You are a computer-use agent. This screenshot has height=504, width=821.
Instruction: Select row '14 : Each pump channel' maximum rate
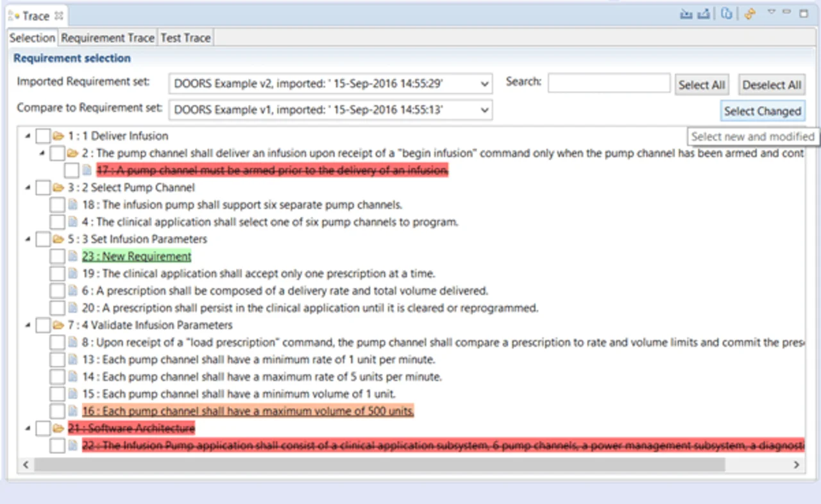coord(262,377)
